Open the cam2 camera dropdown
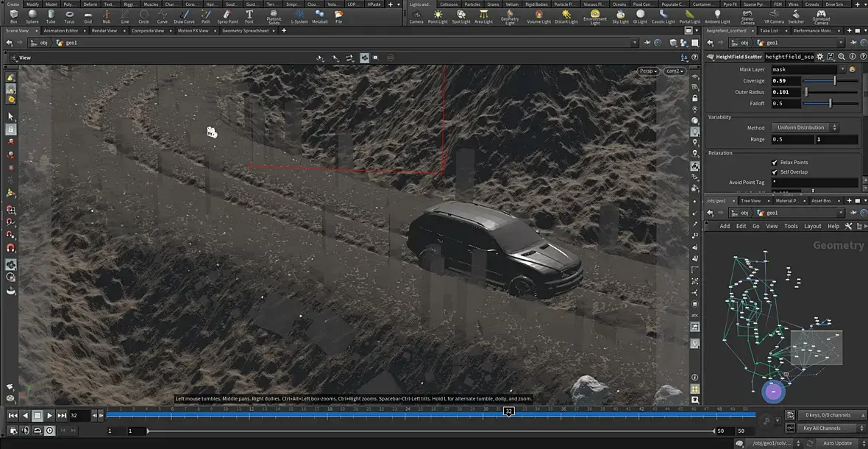 click(675, 71)
